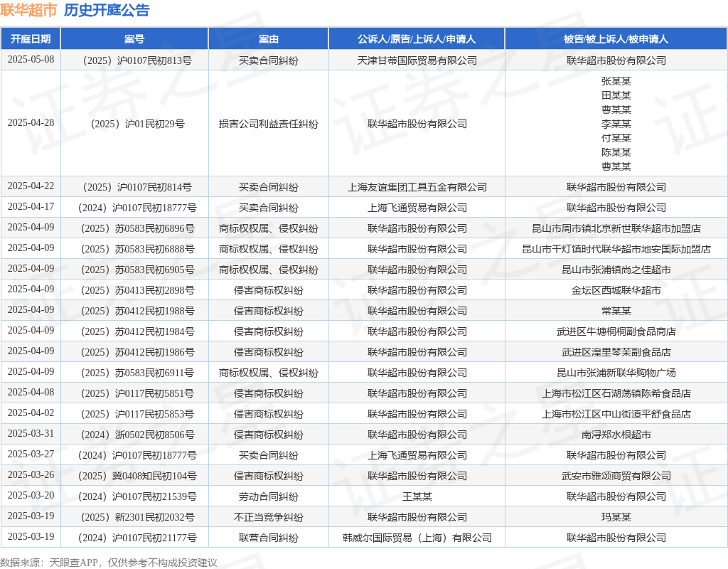Click defendant 武安市雅颂商贸有限公司

[x=616, y=476]
